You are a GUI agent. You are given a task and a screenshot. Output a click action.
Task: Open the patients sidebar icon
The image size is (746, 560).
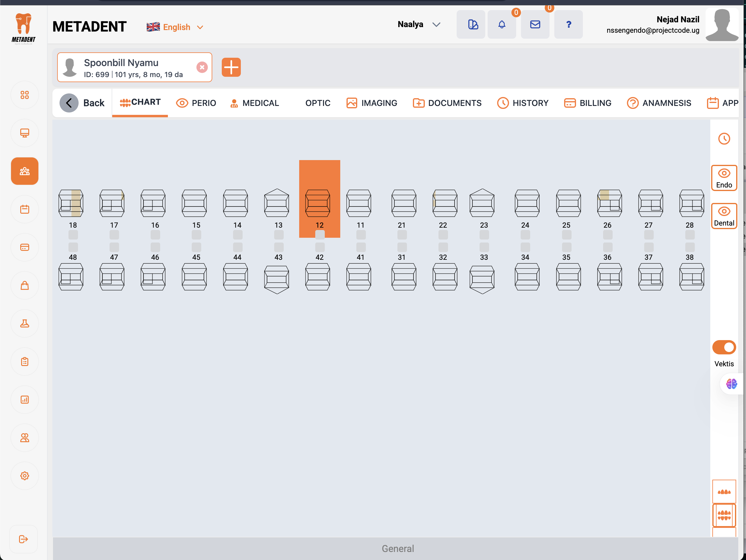click(x=25, y=171)
